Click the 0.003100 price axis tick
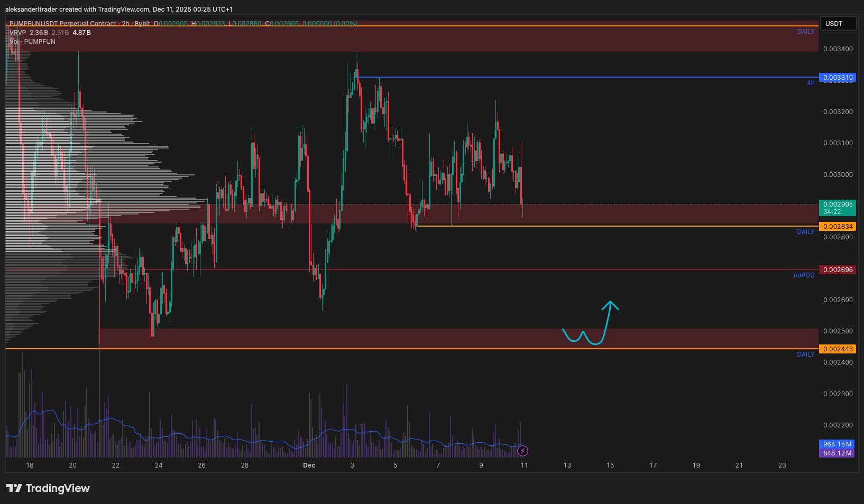This screenshot has height=504, width=864. coord(838,143)
